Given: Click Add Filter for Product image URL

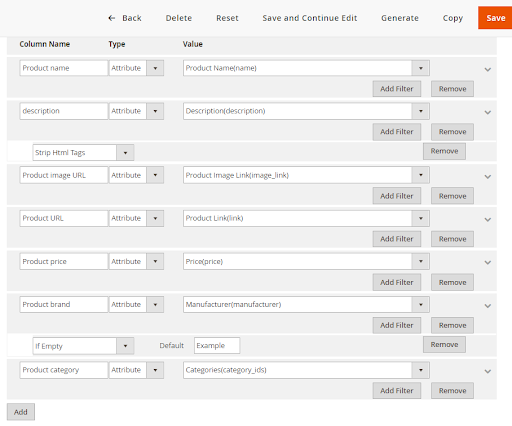Looking at the screenshot, I should [397, 196].
